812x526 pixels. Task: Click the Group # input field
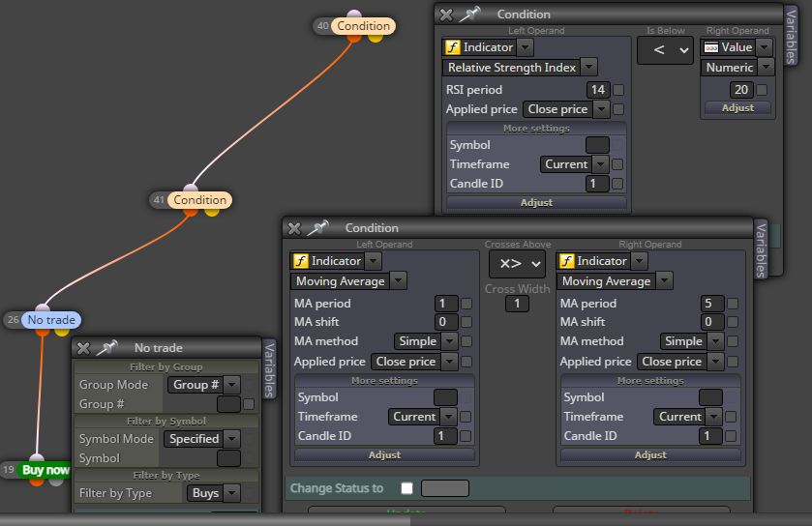click(x=229, y=404)
